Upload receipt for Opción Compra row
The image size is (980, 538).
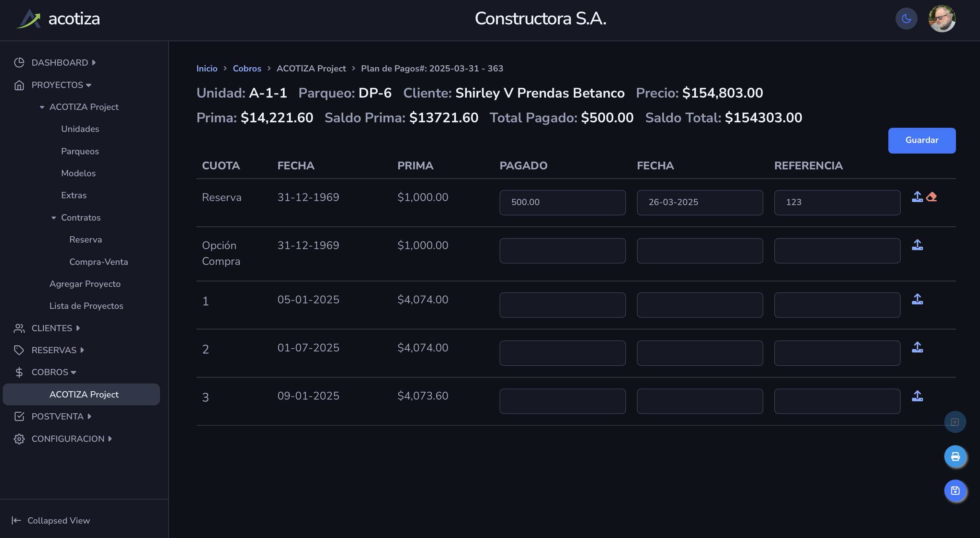[917, 245]
